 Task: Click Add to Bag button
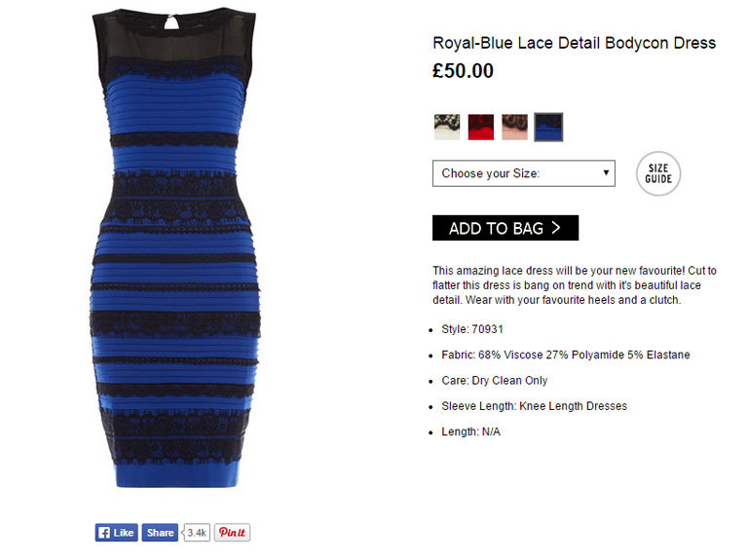[505, 228]
